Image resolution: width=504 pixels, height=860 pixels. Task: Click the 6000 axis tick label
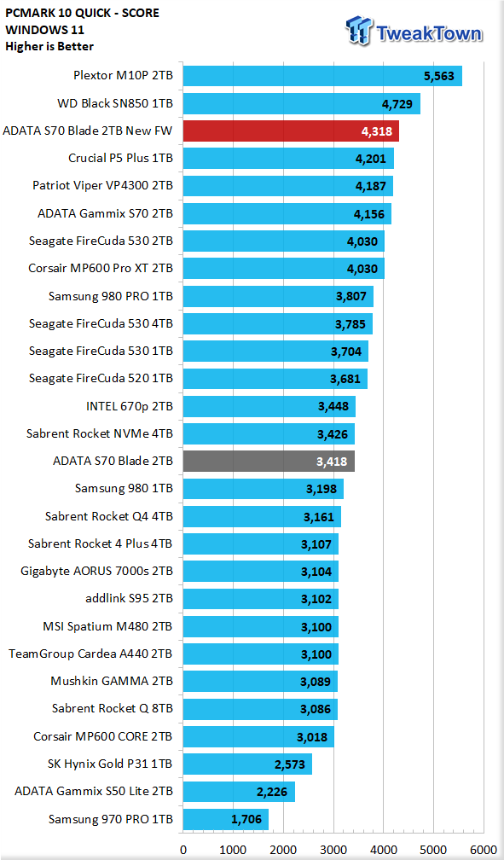point(484,850)
